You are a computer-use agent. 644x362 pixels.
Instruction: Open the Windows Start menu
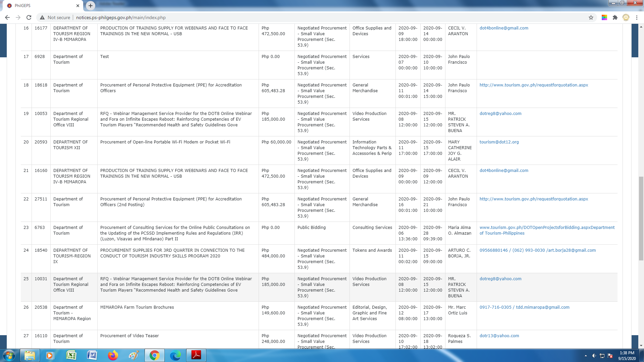(9, 355)
